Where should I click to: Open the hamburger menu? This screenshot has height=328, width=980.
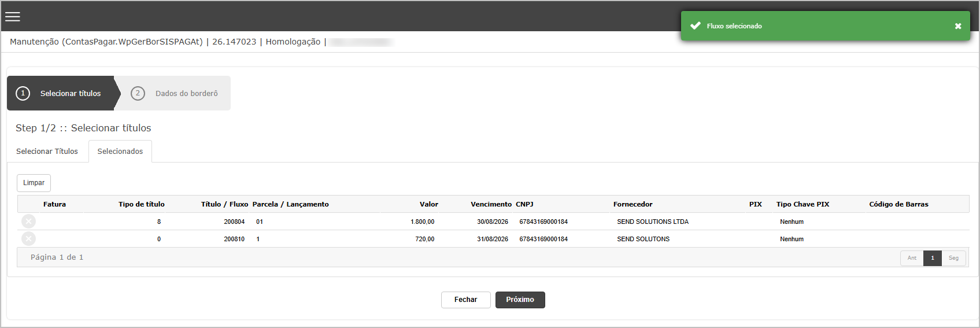tap(13, 16)
